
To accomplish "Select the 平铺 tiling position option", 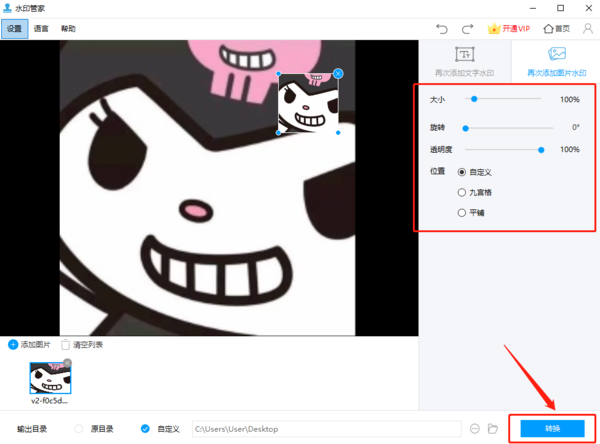I will coord(461,212).
